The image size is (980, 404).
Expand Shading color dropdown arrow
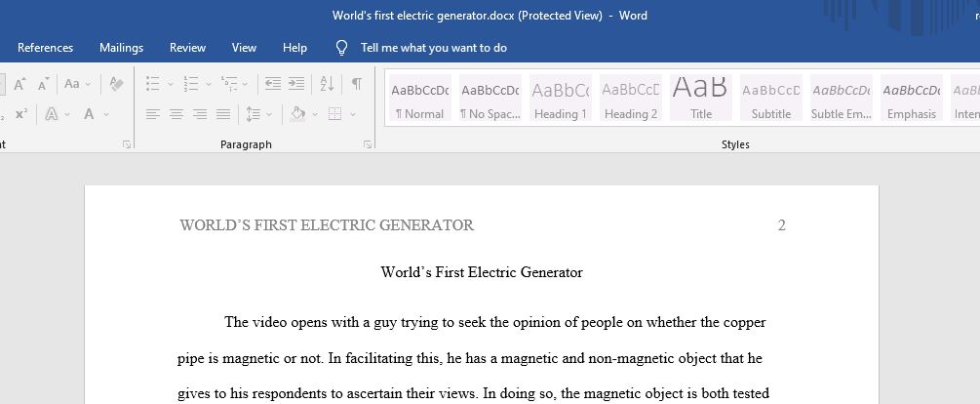click(x=315, y=114)
